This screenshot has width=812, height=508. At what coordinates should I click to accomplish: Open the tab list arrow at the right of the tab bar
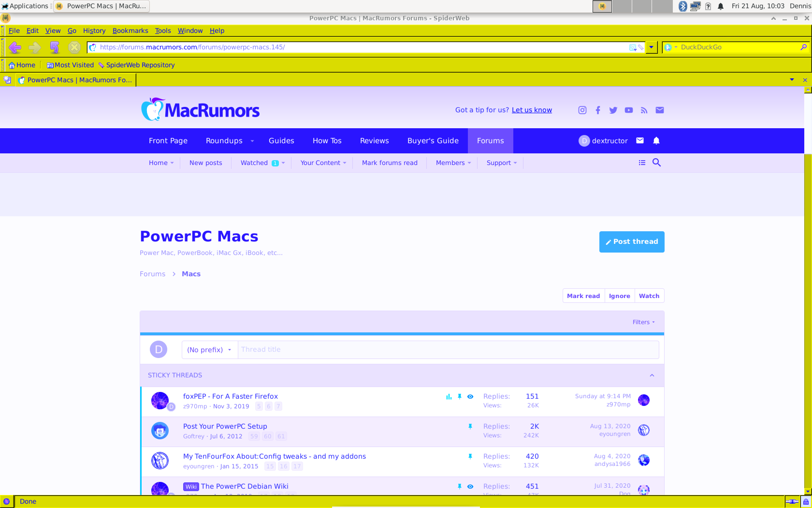coord(792,80)
